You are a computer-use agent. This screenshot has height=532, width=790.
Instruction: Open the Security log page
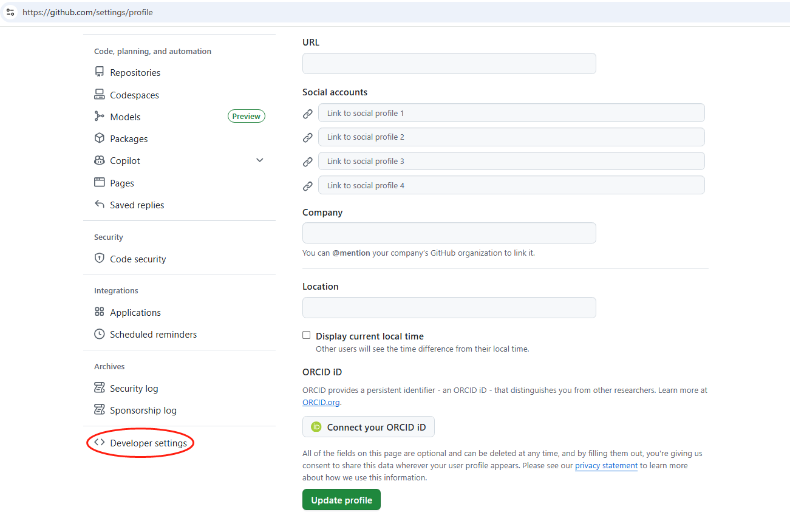134,389
